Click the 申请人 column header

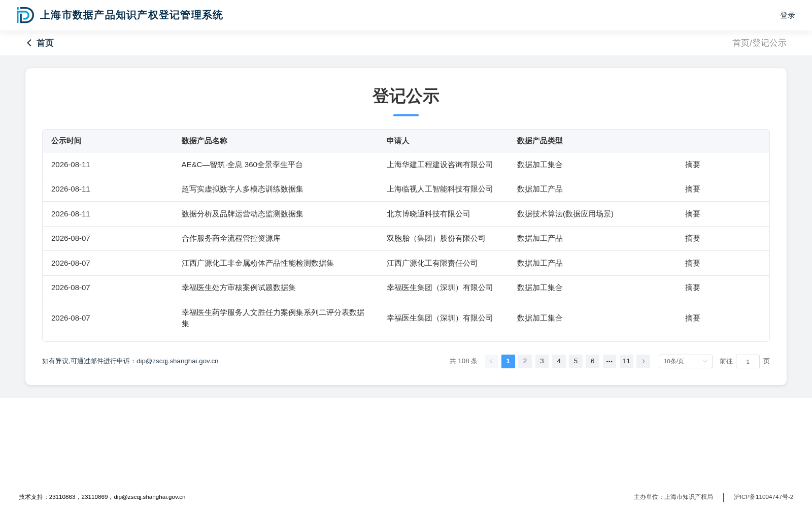[398, 141]
